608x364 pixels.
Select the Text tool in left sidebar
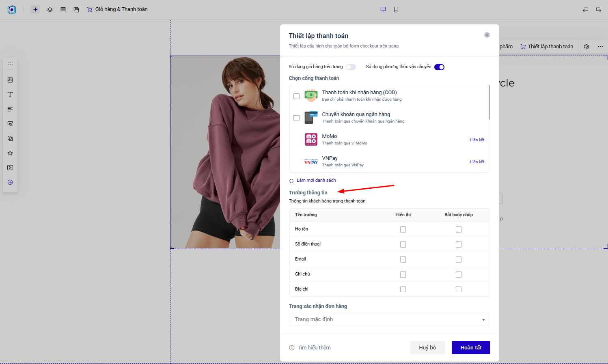[x=10, y=95]
